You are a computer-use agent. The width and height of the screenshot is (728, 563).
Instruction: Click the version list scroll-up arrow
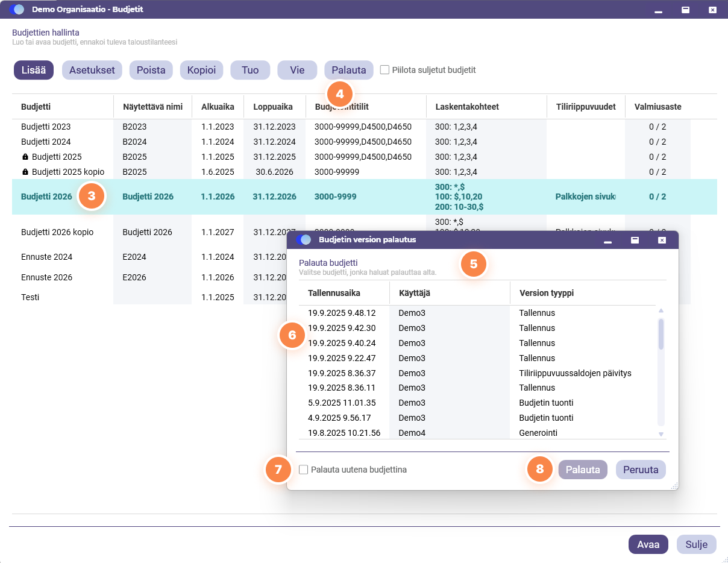[x=661, y=311]
